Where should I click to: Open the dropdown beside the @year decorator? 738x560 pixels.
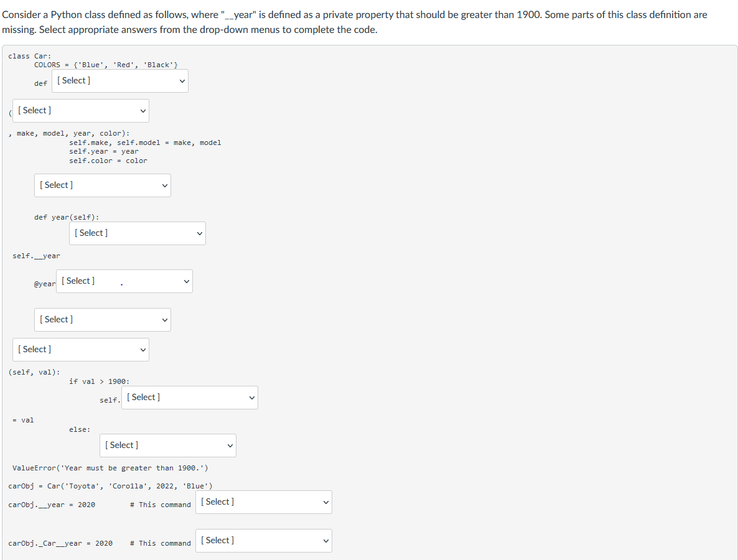pos(124,281)
